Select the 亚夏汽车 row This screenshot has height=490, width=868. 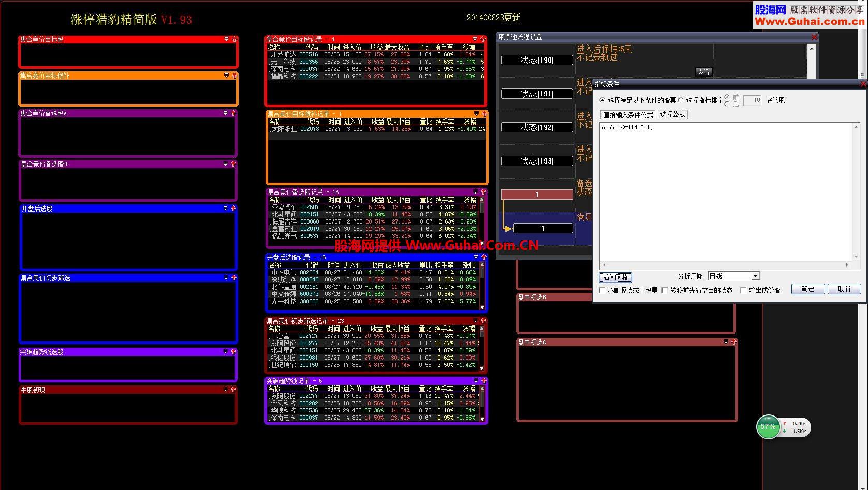(x=374, y=207)
